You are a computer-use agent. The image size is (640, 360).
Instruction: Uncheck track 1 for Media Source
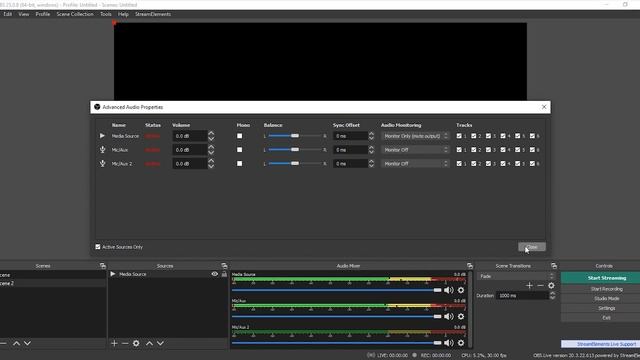coord(459,136)
